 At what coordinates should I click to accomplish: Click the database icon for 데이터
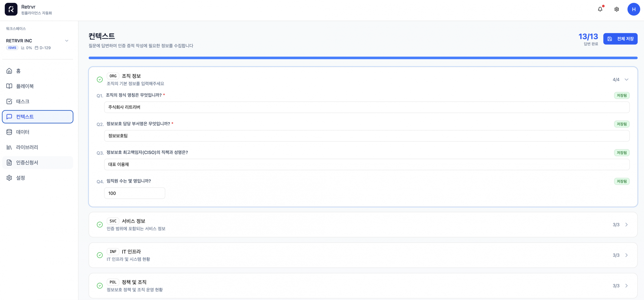pyautogui.click(x=9, y=132)
